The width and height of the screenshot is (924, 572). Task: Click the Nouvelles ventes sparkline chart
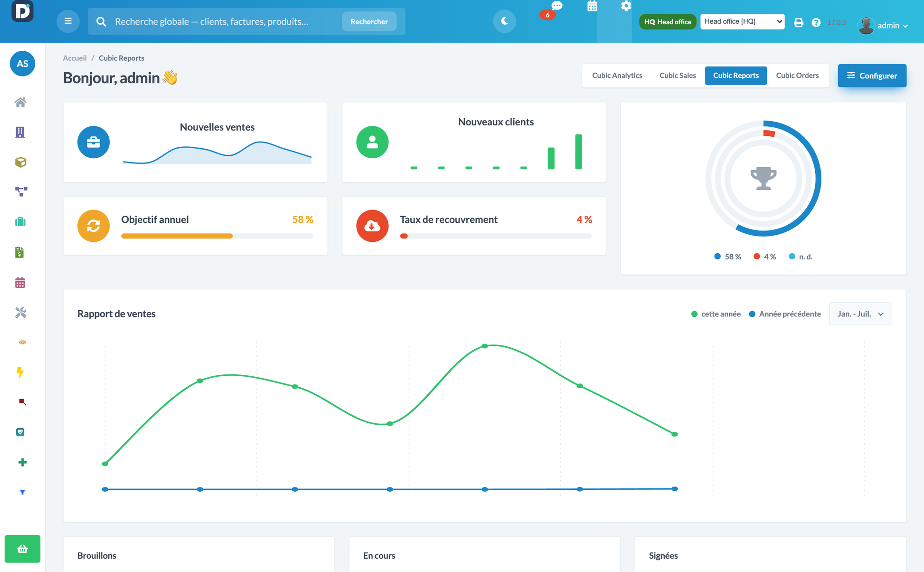tap(217, 153)
